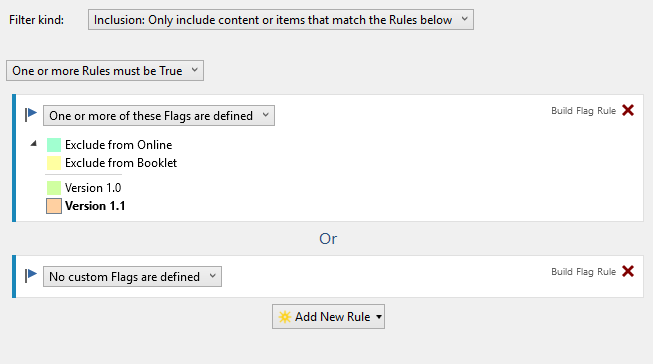Select the bold Version 1.1 item
Screen dimensions: 653x364
(x=95, y=206)
